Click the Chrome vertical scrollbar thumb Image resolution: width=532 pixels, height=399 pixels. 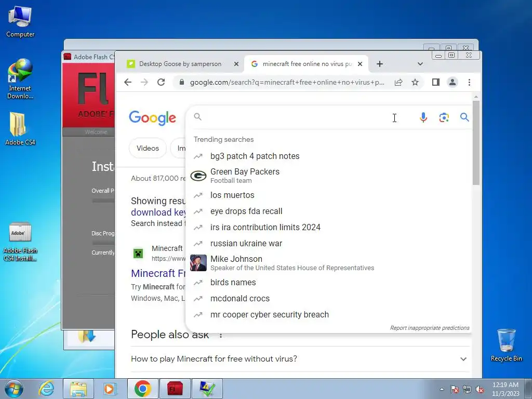point(476,142)
